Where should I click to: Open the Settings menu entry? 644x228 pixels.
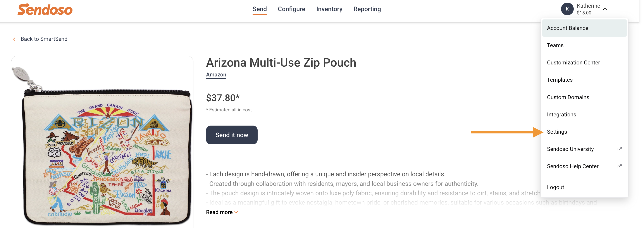pos(584,132)
